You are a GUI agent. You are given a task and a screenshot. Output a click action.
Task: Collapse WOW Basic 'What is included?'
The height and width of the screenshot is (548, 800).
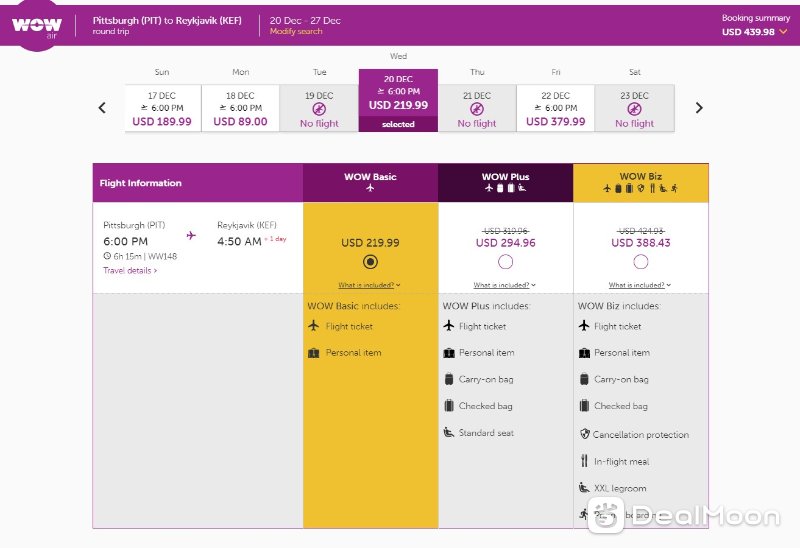[x=369, y=285]
